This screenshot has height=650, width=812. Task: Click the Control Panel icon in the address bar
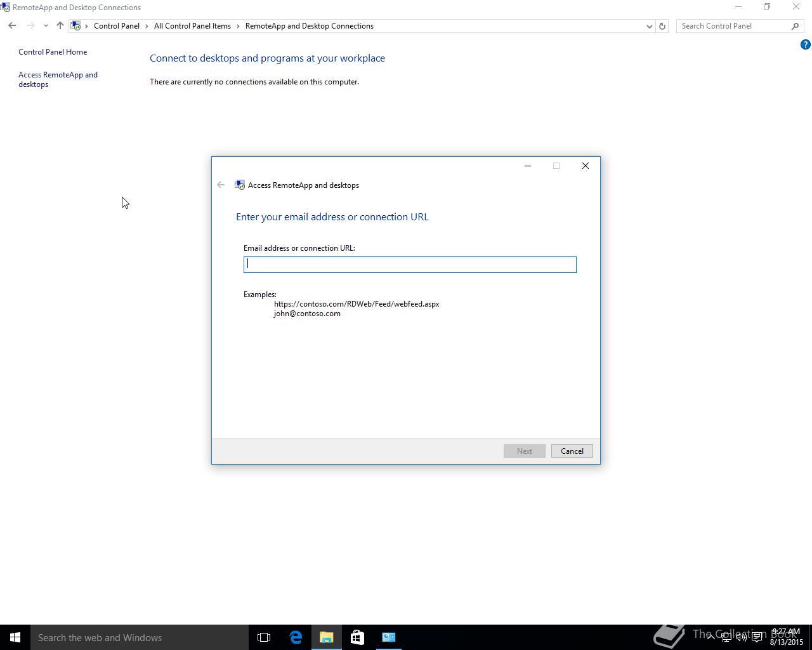(75, 26)
